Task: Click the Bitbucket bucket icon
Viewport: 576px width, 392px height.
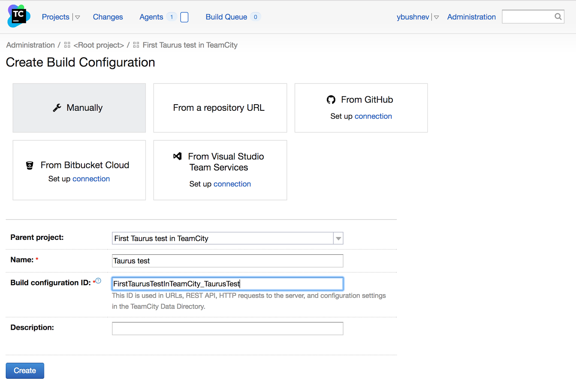Action: point(30,165)
